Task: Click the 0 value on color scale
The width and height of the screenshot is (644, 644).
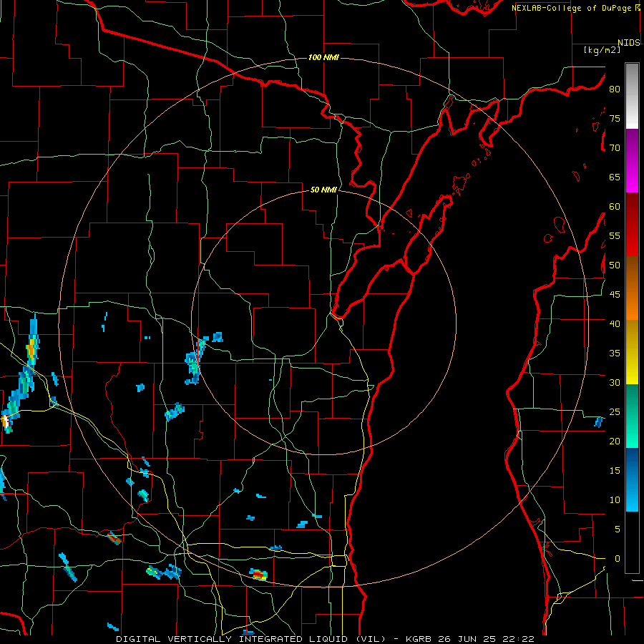Action: coord(618,559)
